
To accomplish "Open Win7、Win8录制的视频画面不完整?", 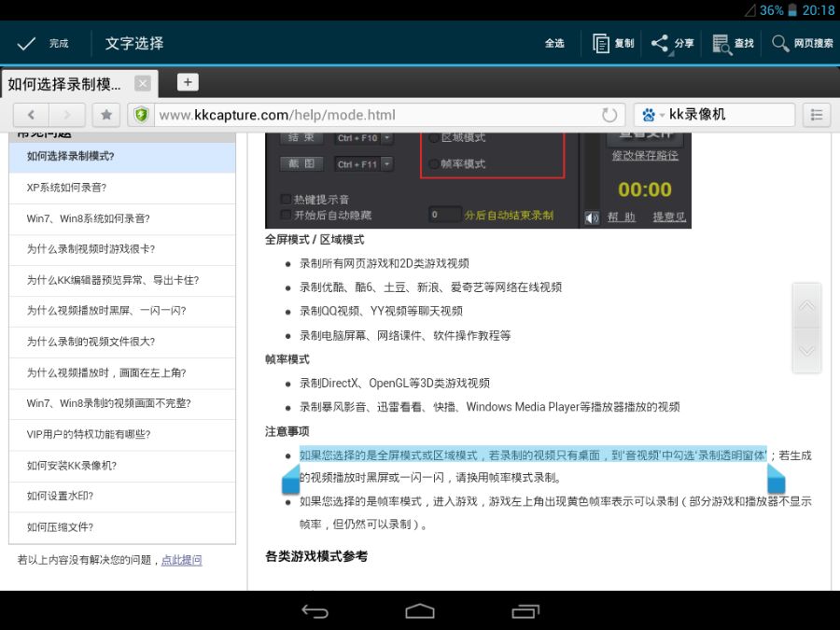I will pos(122,403).
